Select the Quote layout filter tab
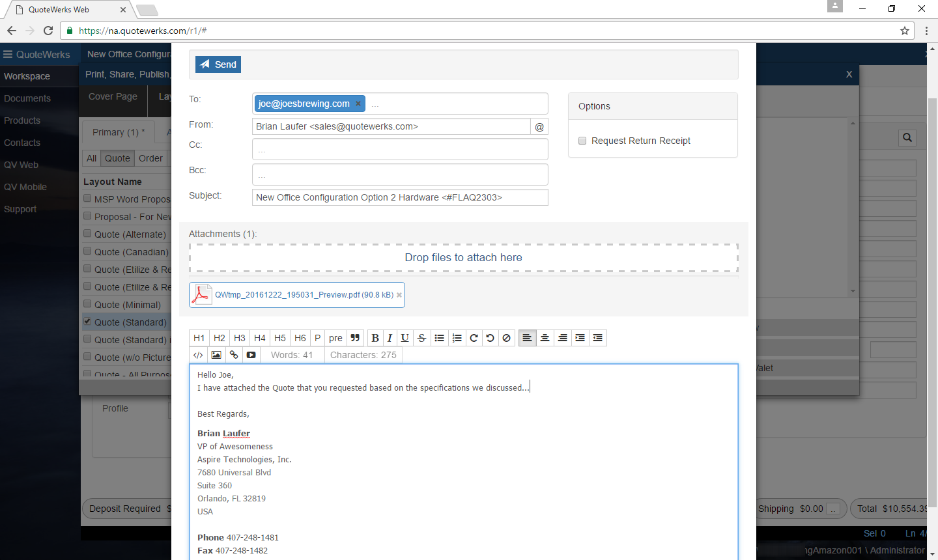The height and width of the screenshot is (560, 938). coord(117,158)
